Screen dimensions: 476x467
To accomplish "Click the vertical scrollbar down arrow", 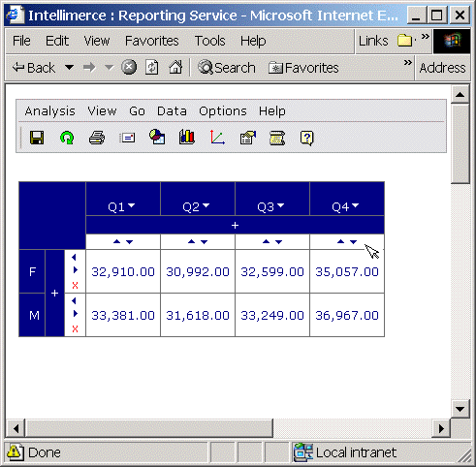I will click(x=460, y=409).
